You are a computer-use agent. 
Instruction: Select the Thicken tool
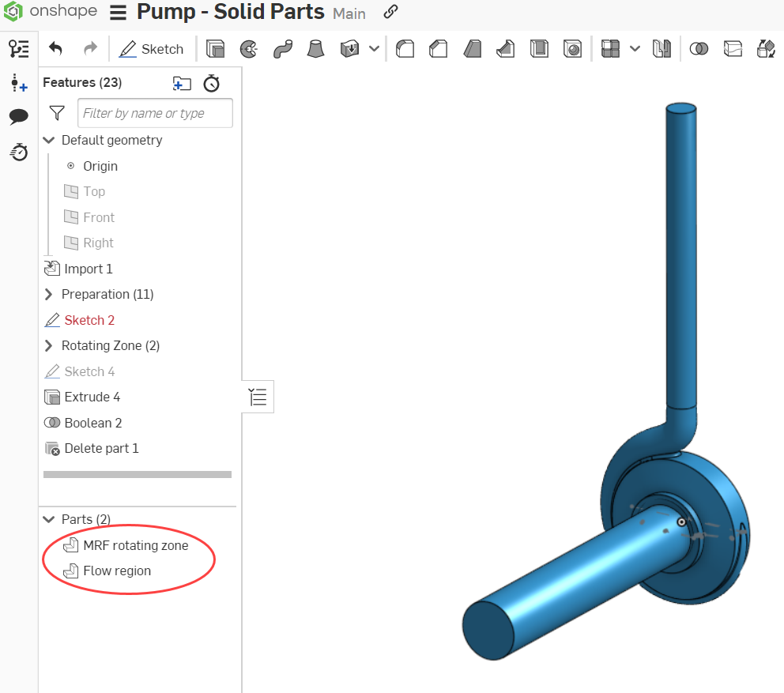point(349,49)
